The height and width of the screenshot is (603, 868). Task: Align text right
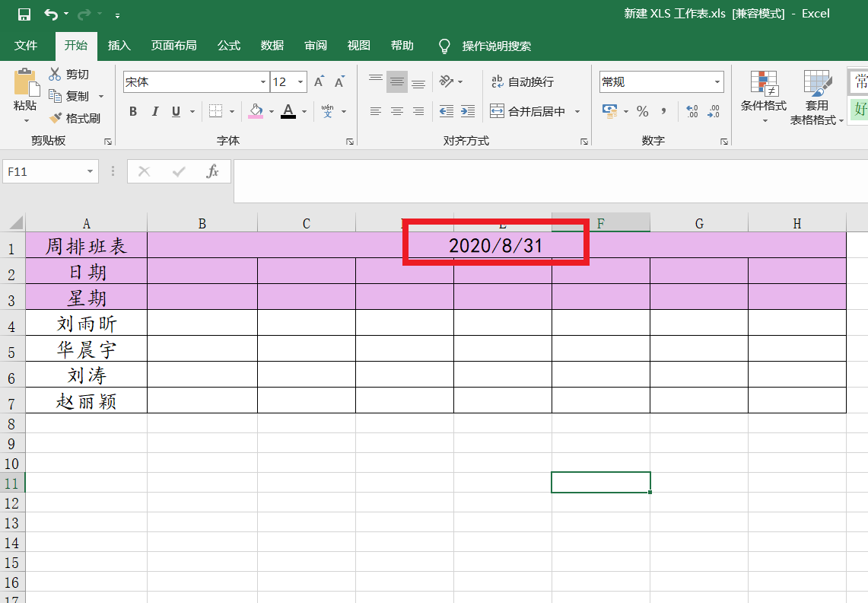418,111
